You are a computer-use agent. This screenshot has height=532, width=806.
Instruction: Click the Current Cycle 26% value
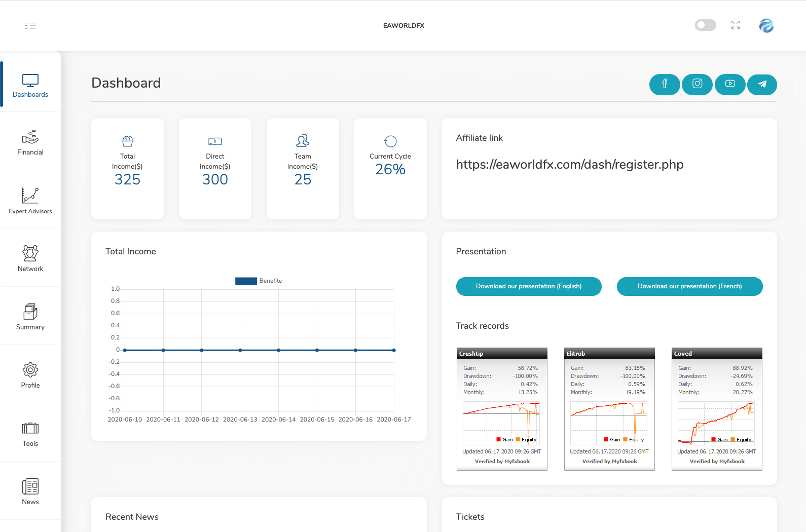click(x=390, y=169)
